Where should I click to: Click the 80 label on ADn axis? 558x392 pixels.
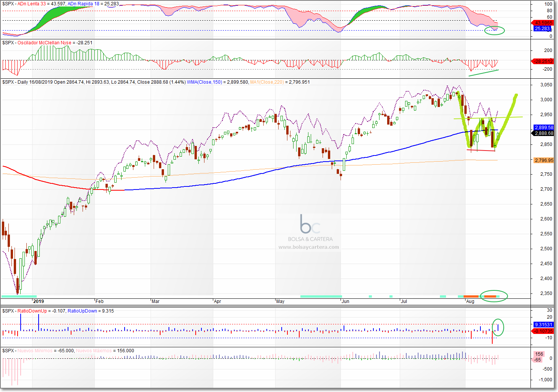[x=550, y=11]
